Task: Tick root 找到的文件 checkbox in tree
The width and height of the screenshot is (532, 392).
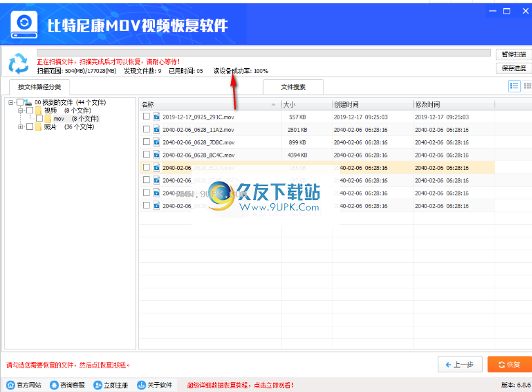Action: pyautogui.click(x=20, y=102)
